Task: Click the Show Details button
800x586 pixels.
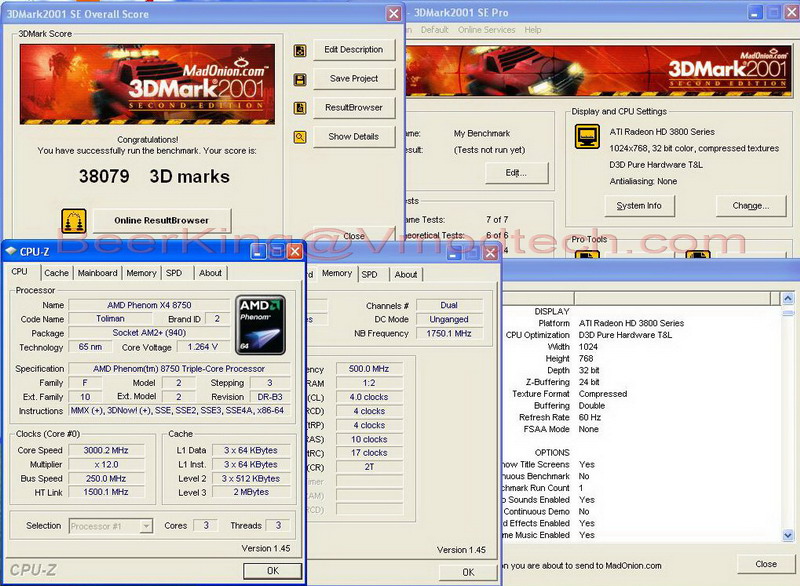Action: coord(354,137)
